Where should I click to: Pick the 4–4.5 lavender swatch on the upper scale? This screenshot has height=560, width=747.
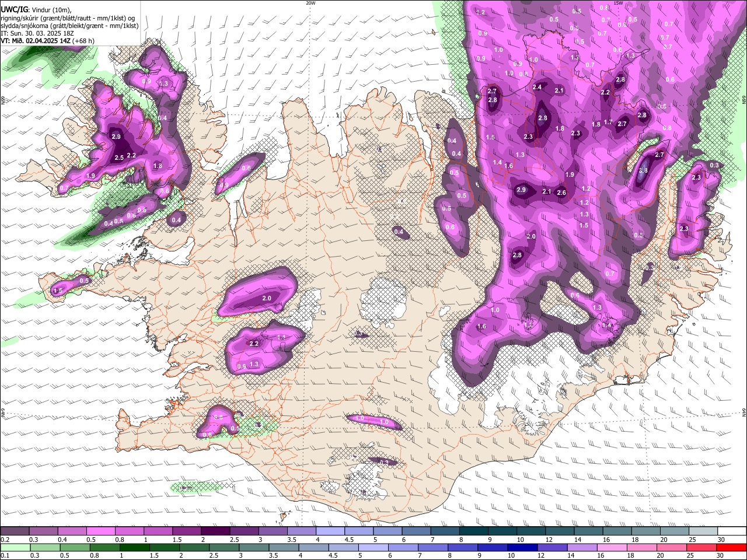point(331,531)
